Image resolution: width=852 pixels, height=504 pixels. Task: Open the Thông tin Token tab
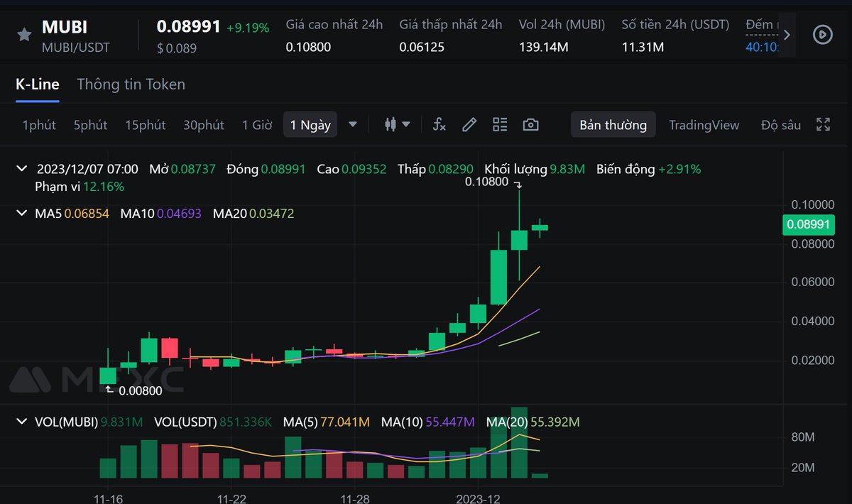pyautogui.click(x=131, y=84)
